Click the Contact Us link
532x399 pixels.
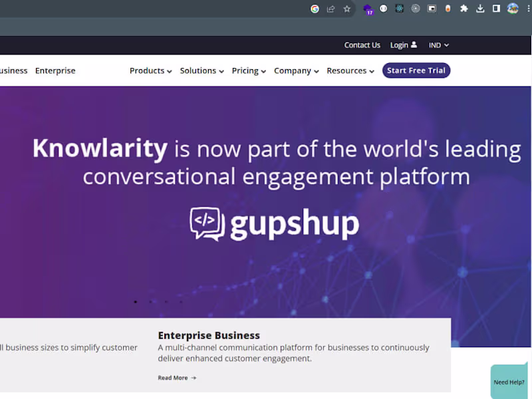[x=362, y=45]
